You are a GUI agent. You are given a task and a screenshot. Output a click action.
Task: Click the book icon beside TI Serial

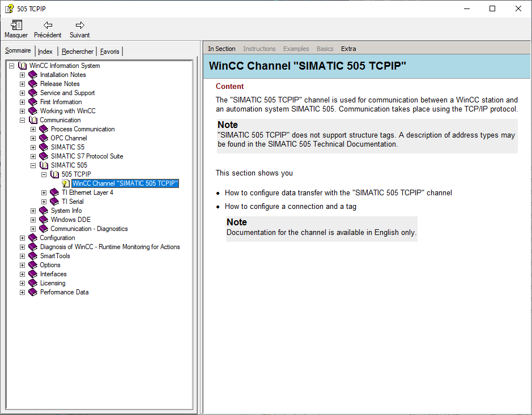[54, 202]
